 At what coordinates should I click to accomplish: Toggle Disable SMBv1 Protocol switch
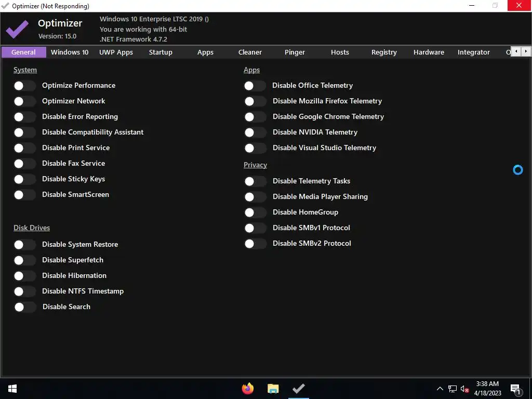point(255,228)
